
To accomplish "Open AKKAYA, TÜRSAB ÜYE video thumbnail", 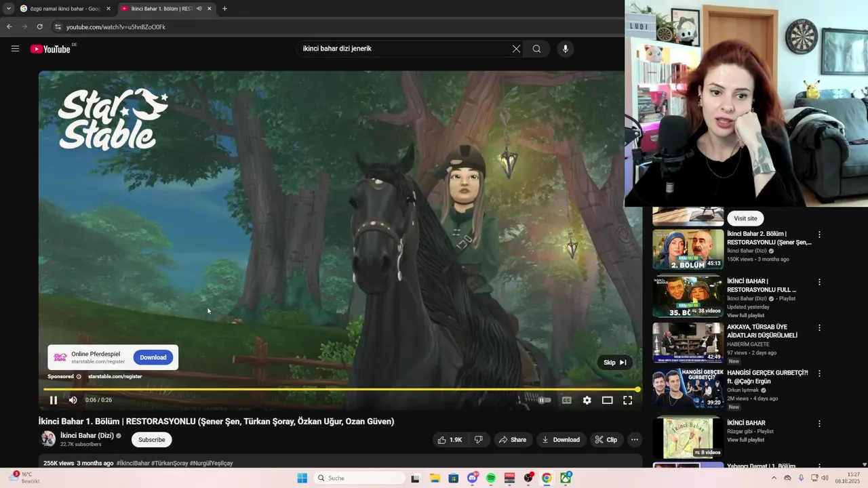I will [x=688, y=342].
